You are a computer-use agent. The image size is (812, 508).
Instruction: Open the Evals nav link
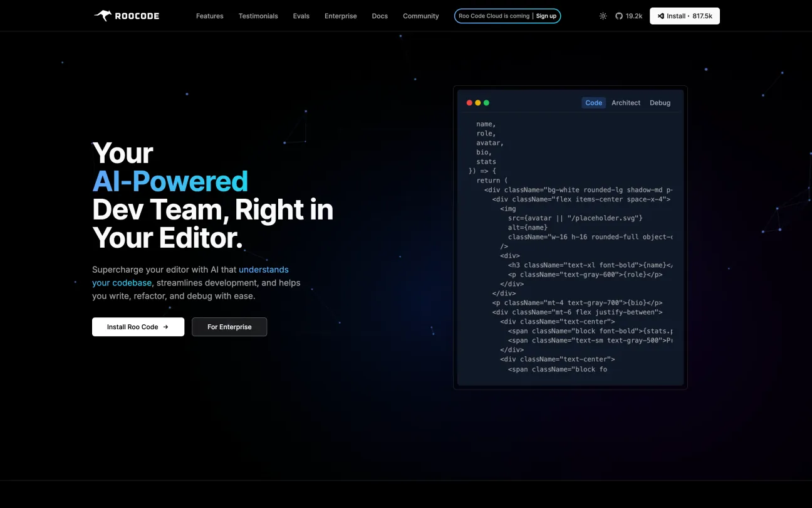click(x=301, y=16)
